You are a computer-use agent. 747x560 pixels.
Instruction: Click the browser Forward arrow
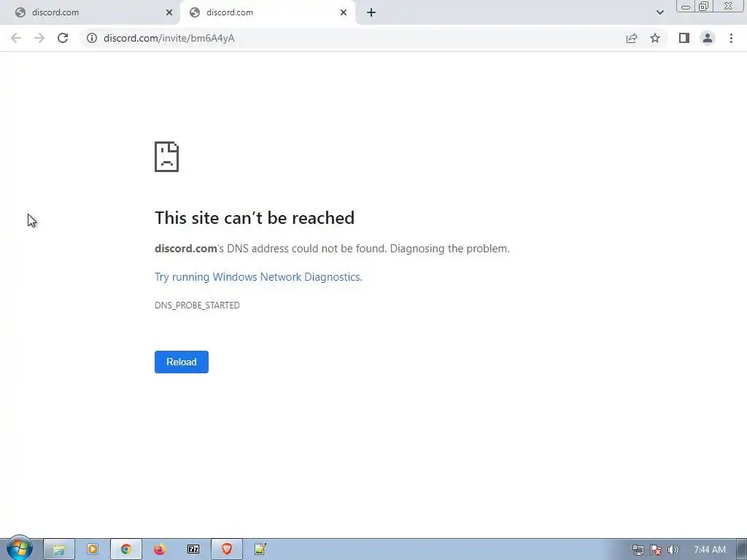coord(39,38)
